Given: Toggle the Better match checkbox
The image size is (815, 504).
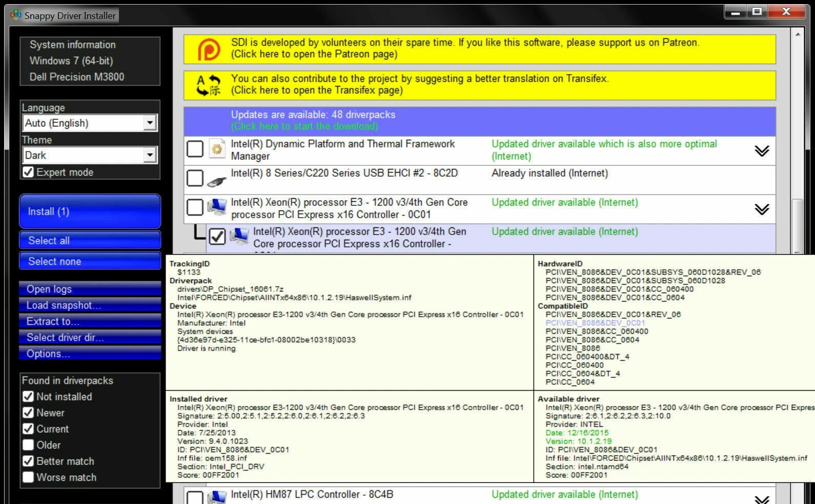Looking at the screenshot, I should point(28,461).
